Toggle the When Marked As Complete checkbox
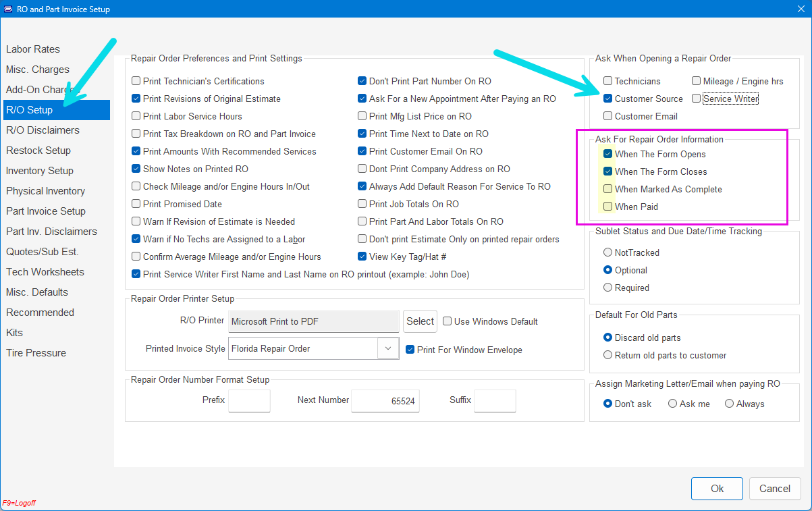The height and width of the screenshot is (511, 812). click(x=608, y=189)
